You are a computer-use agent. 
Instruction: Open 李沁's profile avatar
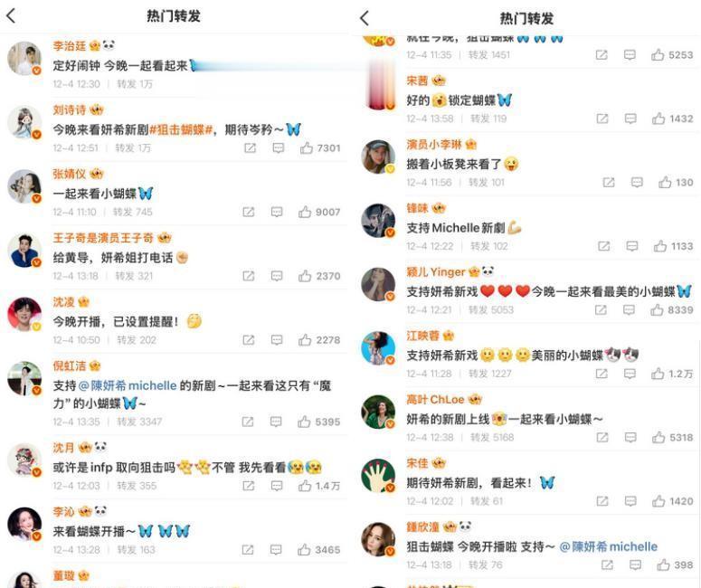click(x=24, y=524)
